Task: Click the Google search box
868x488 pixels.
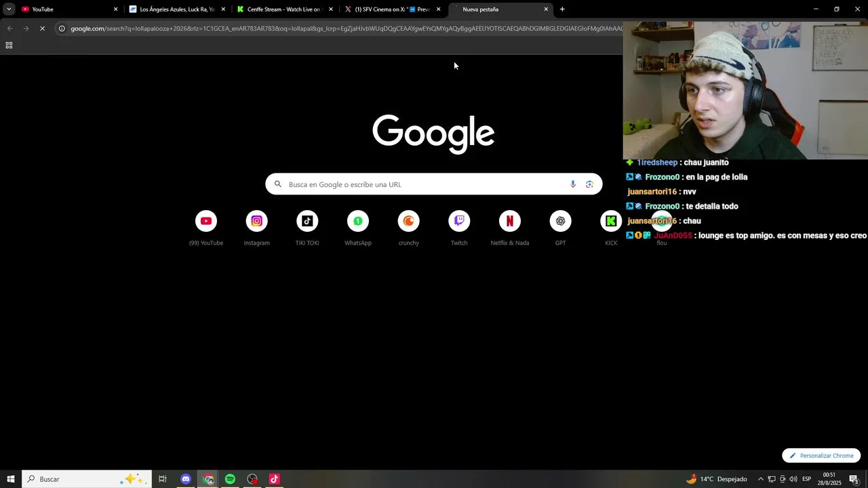Action: [x=434, y=184]
